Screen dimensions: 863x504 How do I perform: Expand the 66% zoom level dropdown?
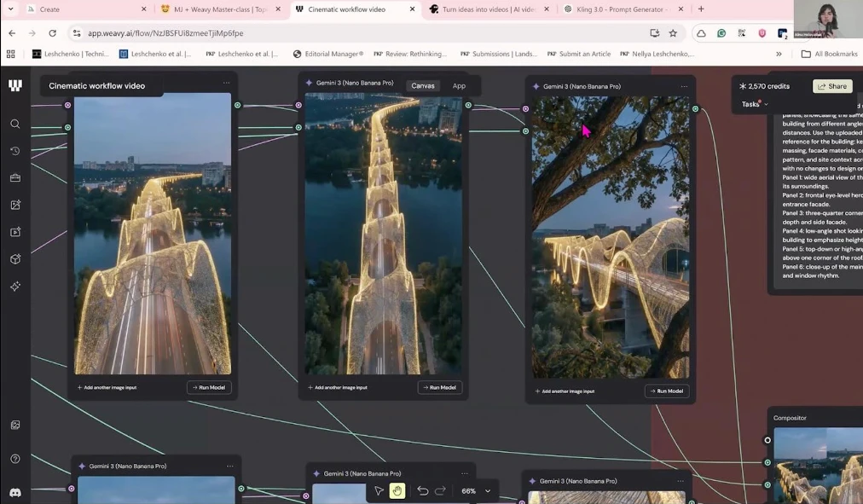[x=488, y=491]
